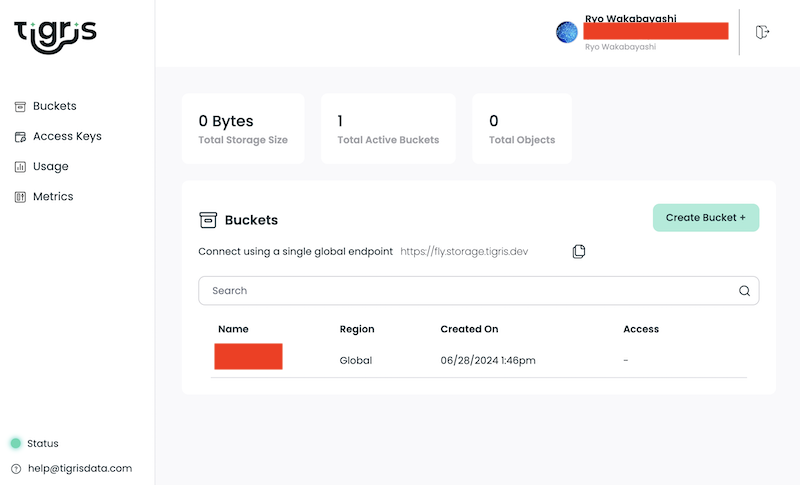Open the Status link
This screenshot has height=485, width=800.
(x=43, y=443)
